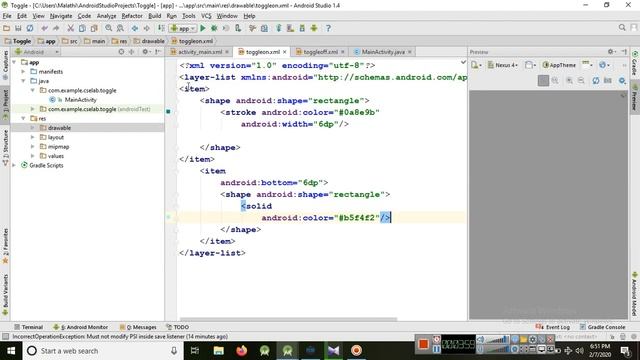The width and height of the screenshot is (640, 360).
Task: Click the Find magnifier icon
Action: [x=109, y=28]
